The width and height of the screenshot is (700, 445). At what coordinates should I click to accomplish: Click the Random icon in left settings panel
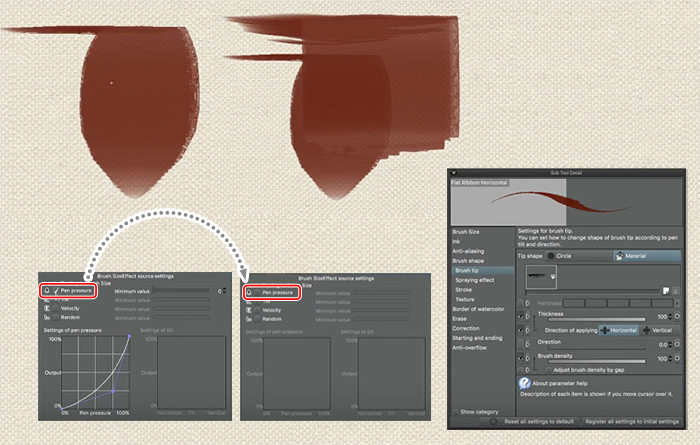(45, 318)
